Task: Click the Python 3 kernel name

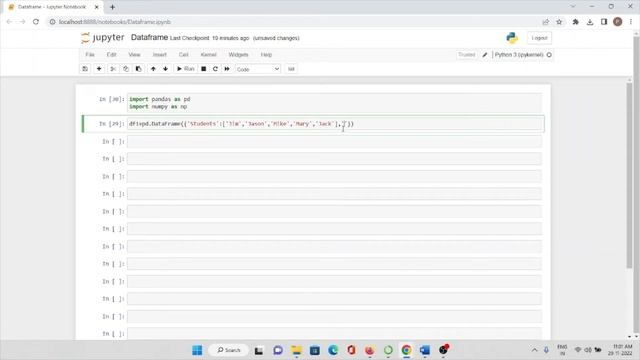Action: [x=519, y=55]
